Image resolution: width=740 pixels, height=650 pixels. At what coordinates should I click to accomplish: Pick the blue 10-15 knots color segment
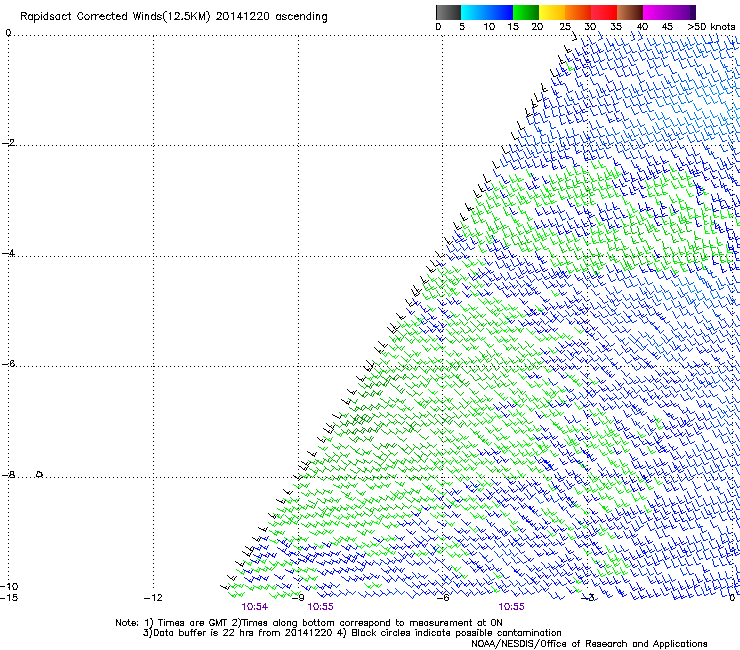(500, 12)
